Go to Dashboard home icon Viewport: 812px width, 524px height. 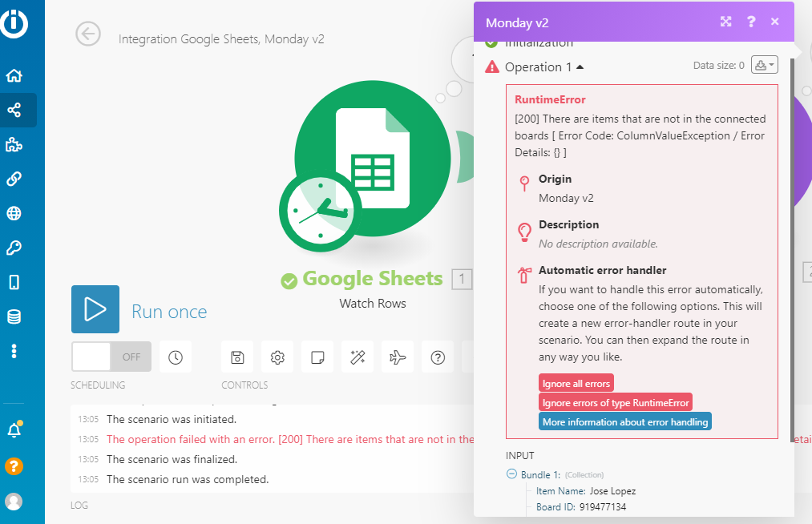(x=14, y=75)
